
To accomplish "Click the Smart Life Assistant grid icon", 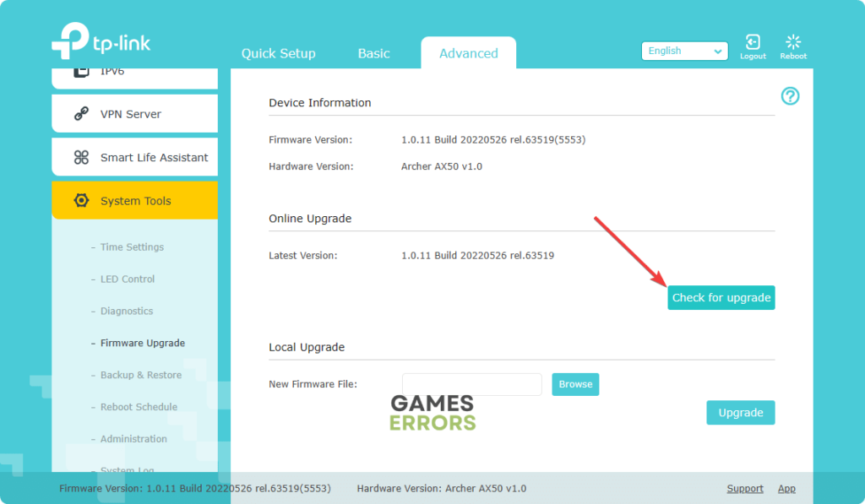I will (81, 157).
